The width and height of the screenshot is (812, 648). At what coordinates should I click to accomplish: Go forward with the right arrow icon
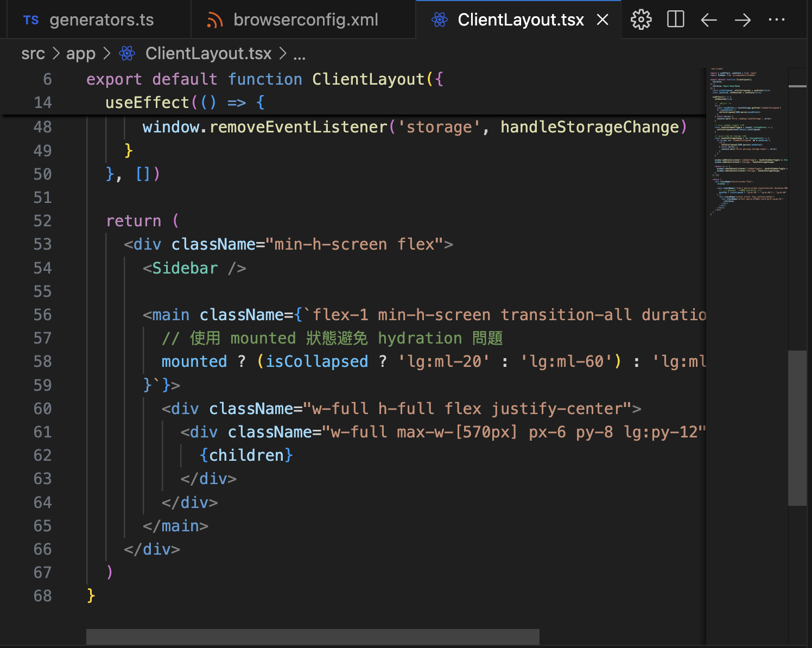tap(743, 20)
